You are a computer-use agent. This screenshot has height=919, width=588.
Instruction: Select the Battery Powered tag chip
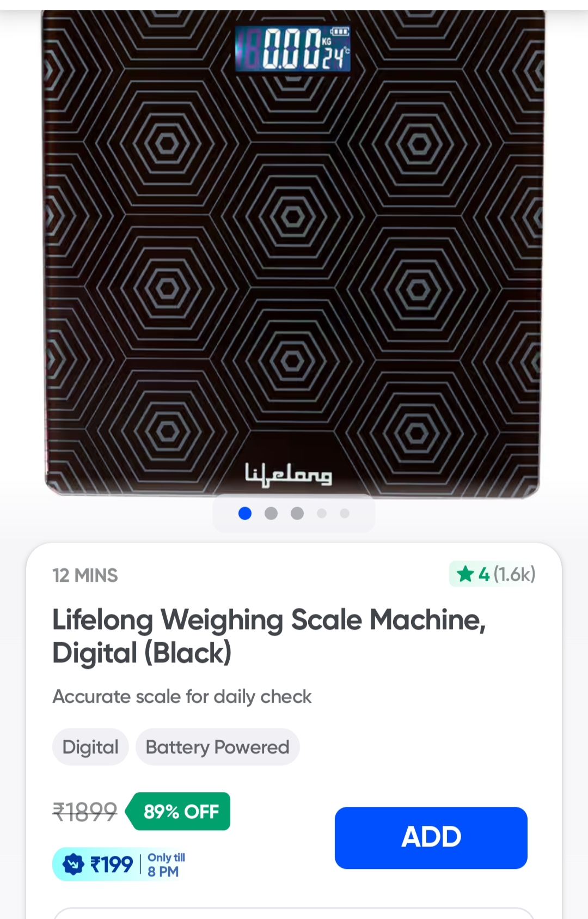click(217, 747)
